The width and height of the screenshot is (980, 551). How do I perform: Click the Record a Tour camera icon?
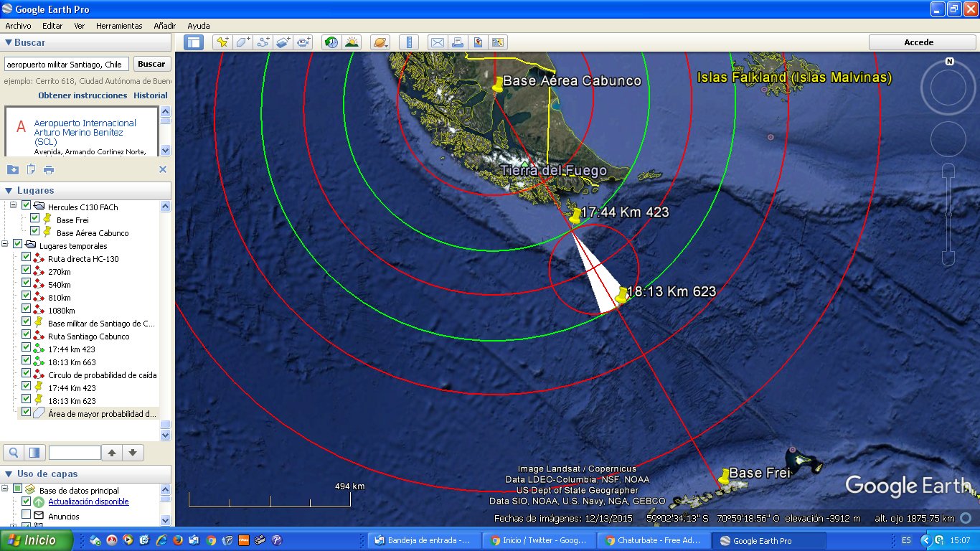(303, 42)
